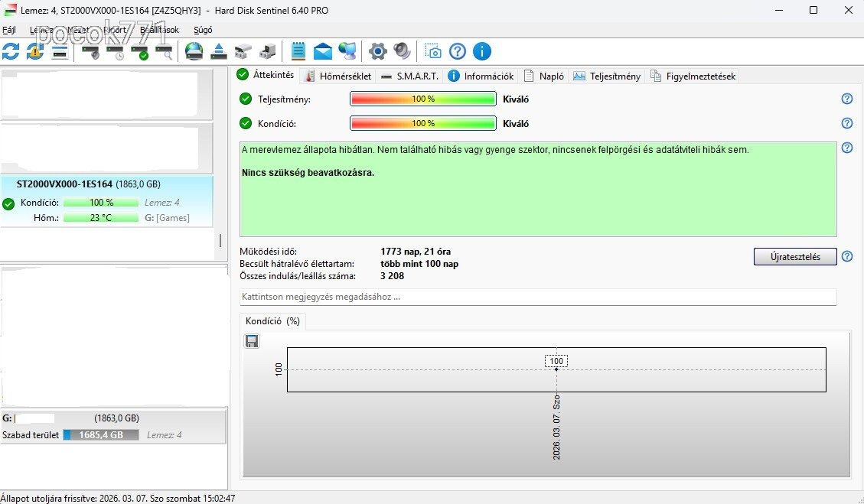Image resolution: width=864 pixels, height=504 pixels.
Task: Click the 'G: [Games]' label
Action: coord(167,218)
